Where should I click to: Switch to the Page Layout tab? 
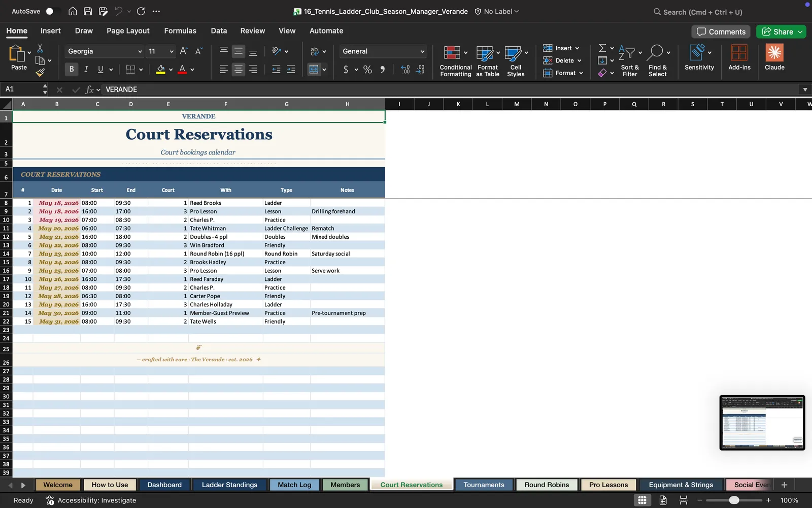click(128, 30)
